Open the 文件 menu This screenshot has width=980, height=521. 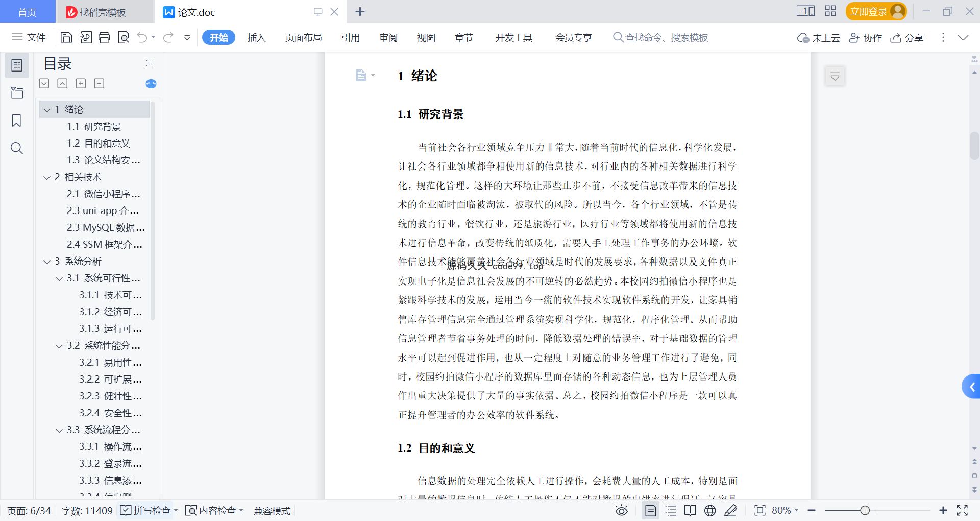29,37
